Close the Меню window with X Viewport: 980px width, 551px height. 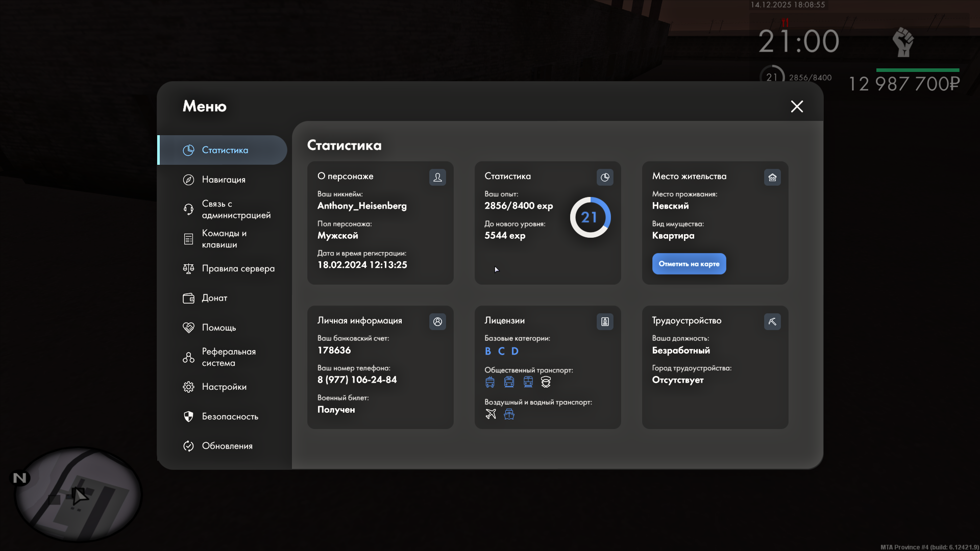797,106
